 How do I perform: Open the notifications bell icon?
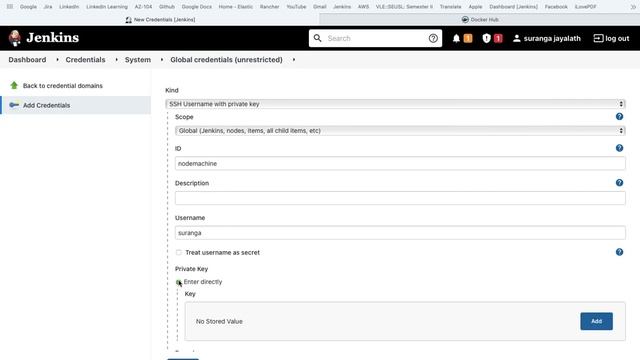click(x=456, y=38)
